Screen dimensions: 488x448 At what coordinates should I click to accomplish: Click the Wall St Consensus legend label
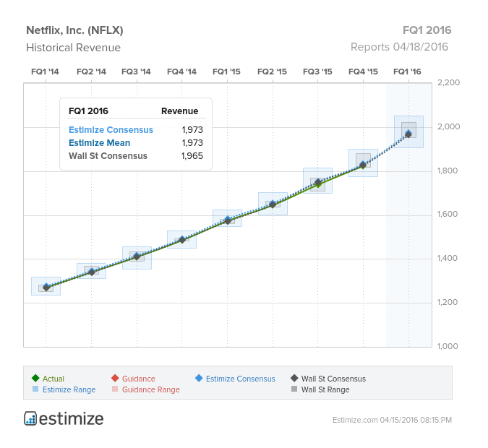333,379
